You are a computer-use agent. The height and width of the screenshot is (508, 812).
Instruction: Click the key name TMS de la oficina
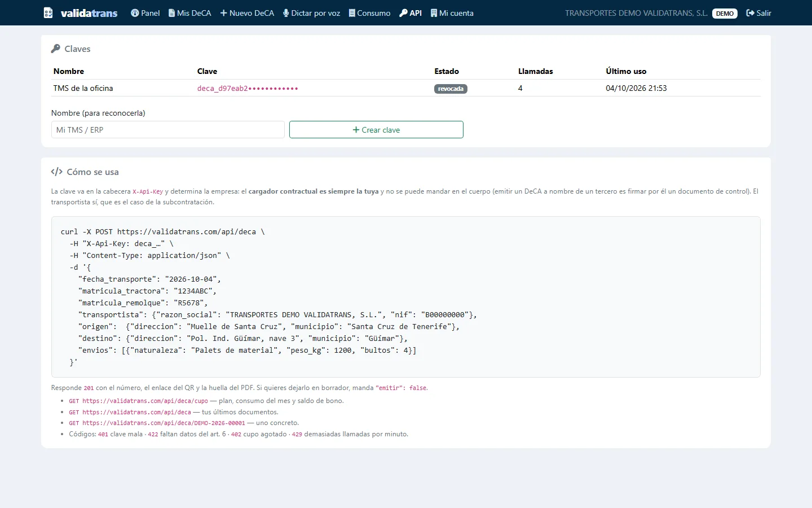point(83,88)
